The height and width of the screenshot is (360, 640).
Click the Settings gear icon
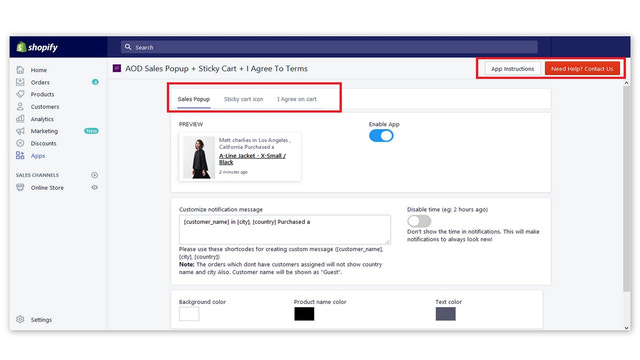tap(20, 319)
